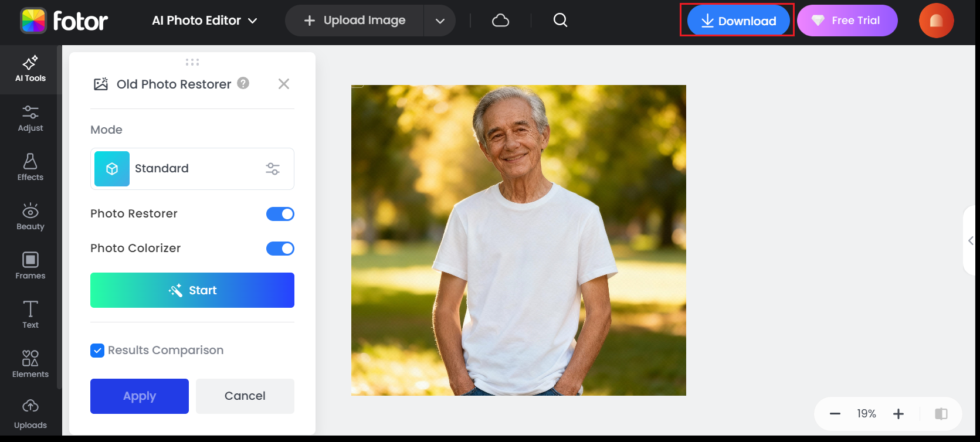The width and height of the screenshot is (980, 442).
Task: Click the compare original split-view icon
Action: [x=941, y=414]
